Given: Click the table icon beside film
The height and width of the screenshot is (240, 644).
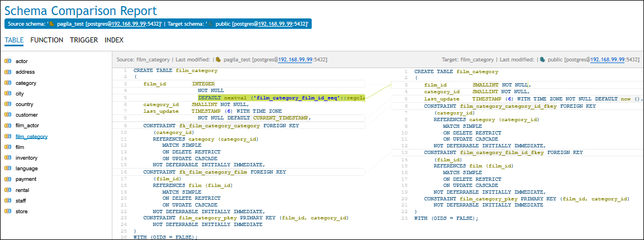Looking at the screenshot, I should pos(7,147).
